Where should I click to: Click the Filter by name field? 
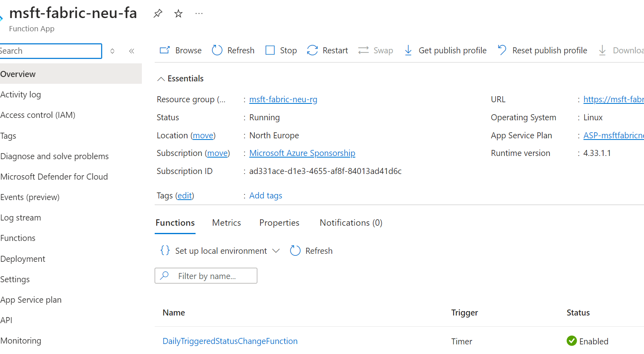[x=206, y=276]
